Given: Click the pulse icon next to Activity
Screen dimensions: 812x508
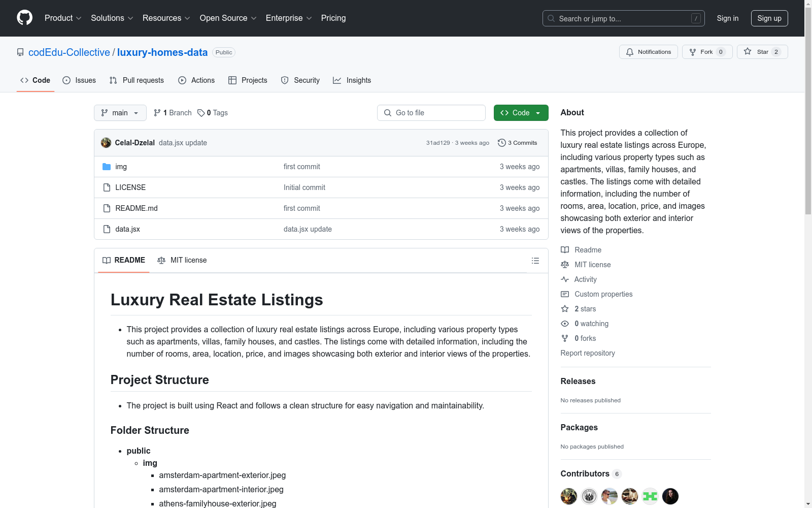Looking at the screenshot, I should coord(565,279).
